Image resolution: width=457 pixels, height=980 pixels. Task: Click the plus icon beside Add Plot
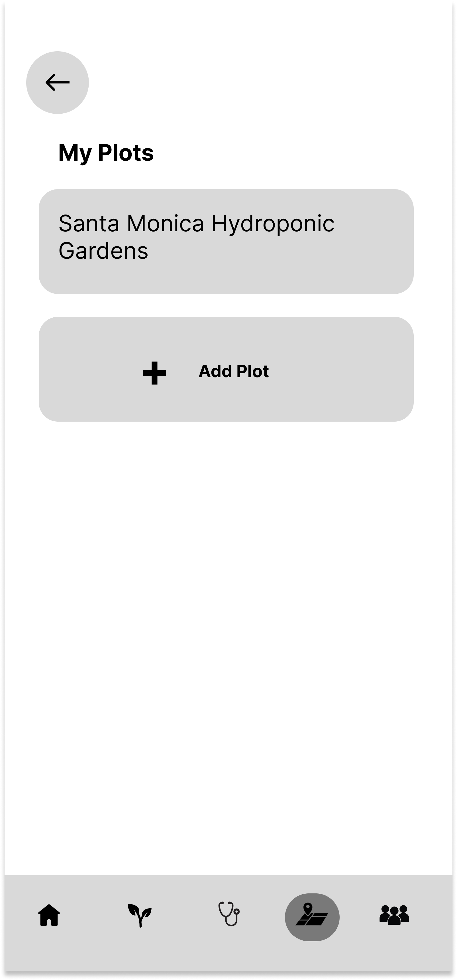(x=154, y=373)
